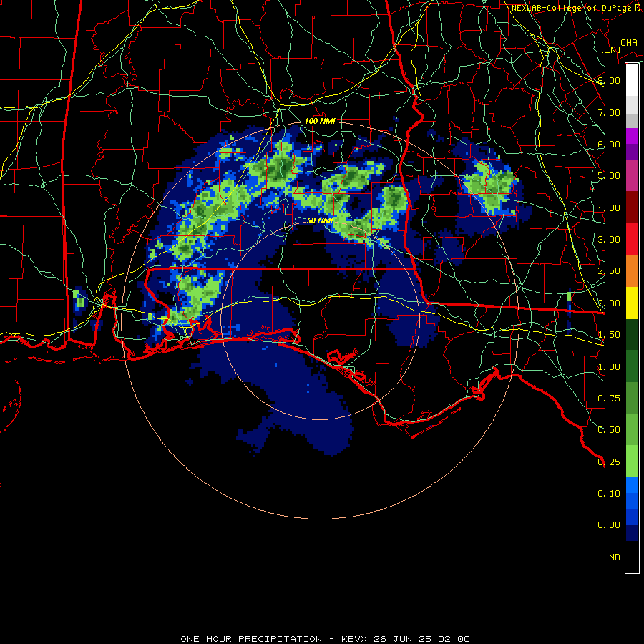Select the 2.50 legend value
Screen dimensions: 644x644
coord(609,271)
